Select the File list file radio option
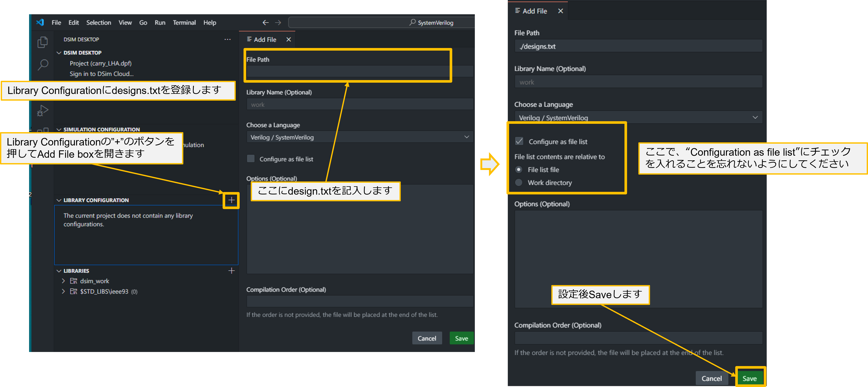 click(x=519, y=169)
